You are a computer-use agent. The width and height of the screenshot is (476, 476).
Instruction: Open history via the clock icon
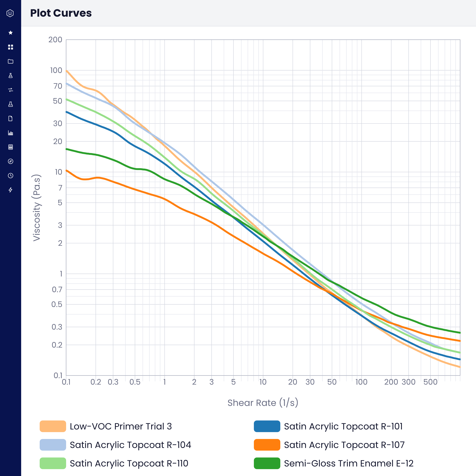point(10,176)
